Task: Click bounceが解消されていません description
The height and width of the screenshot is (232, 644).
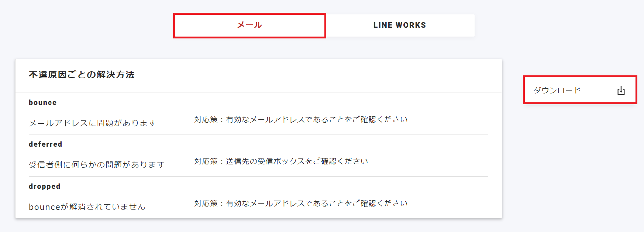Action: click(87, 207)
